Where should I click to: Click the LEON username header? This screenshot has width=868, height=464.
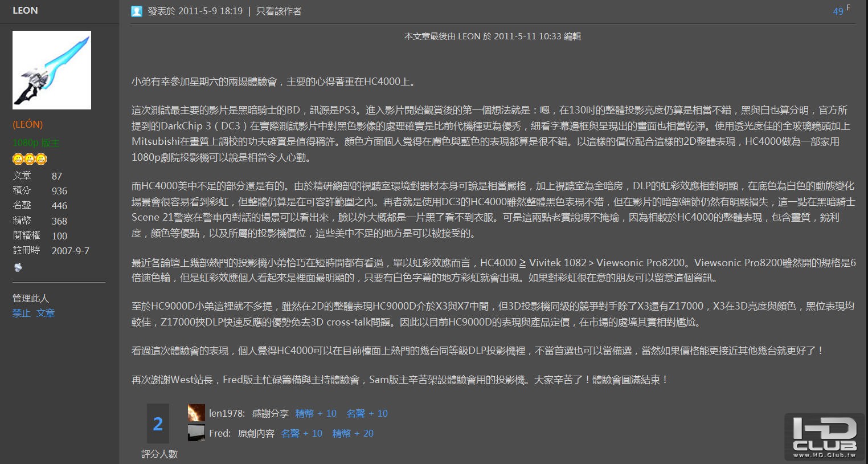pos(25,10)
